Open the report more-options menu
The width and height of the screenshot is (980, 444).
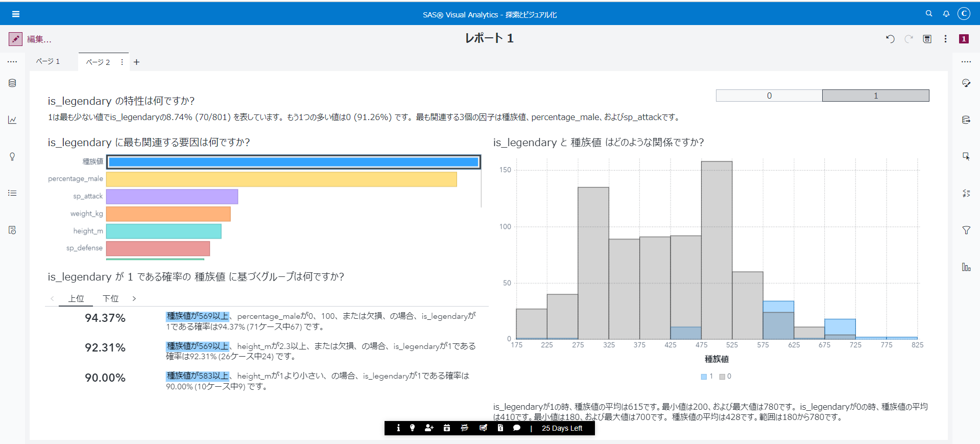pos(945,39)
